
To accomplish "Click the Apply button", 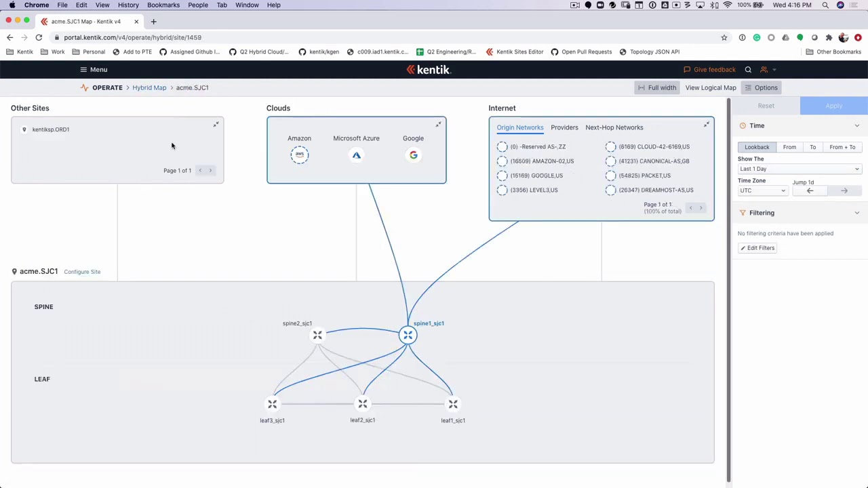I will point(834,106).
